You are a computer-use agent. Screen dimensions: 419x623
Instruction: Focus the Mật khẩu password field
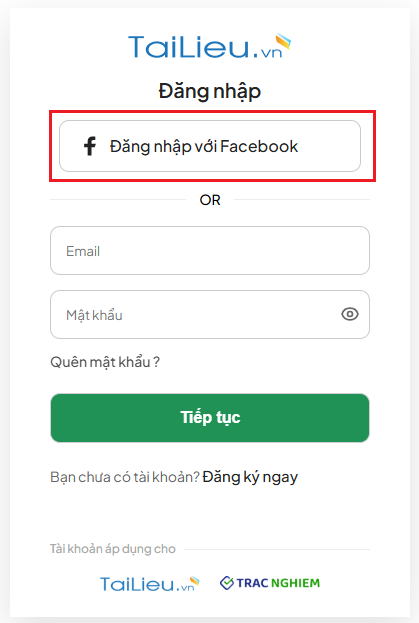tap(210, 314)
